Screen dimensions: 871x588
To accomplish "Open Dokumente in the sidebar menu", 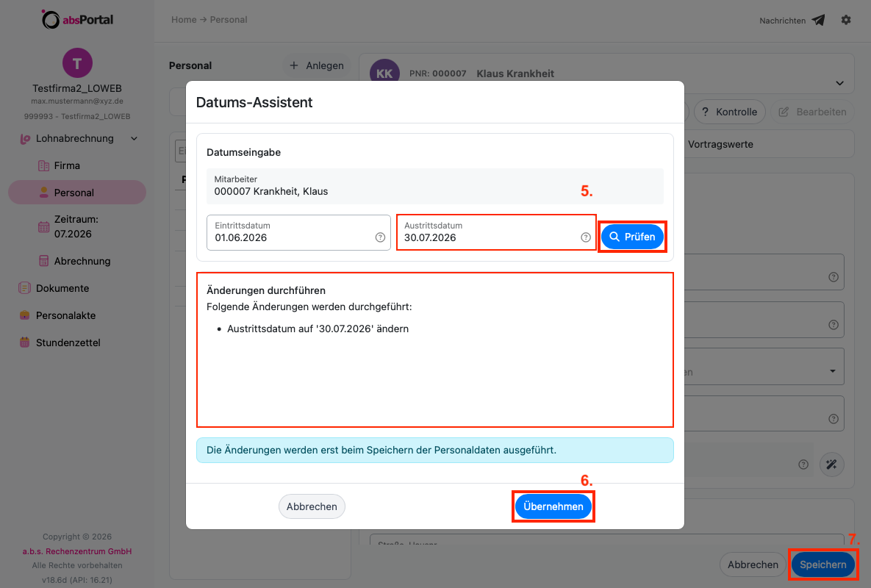I will pos(62,288).
